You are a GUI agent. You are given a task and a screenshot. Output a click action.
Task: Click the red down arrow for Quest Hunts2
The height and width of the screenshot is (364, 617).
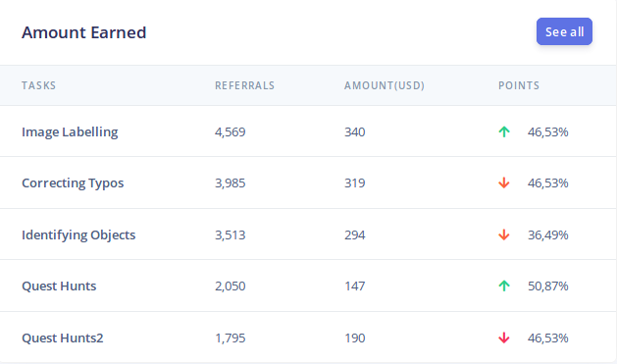click(504, 338)
